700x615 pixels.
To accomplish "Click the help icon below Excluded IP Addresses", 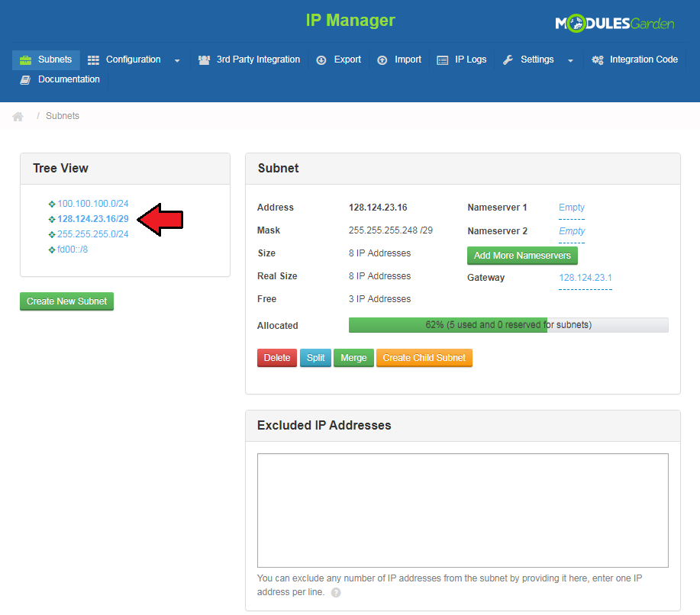I will tap(336, 593).
